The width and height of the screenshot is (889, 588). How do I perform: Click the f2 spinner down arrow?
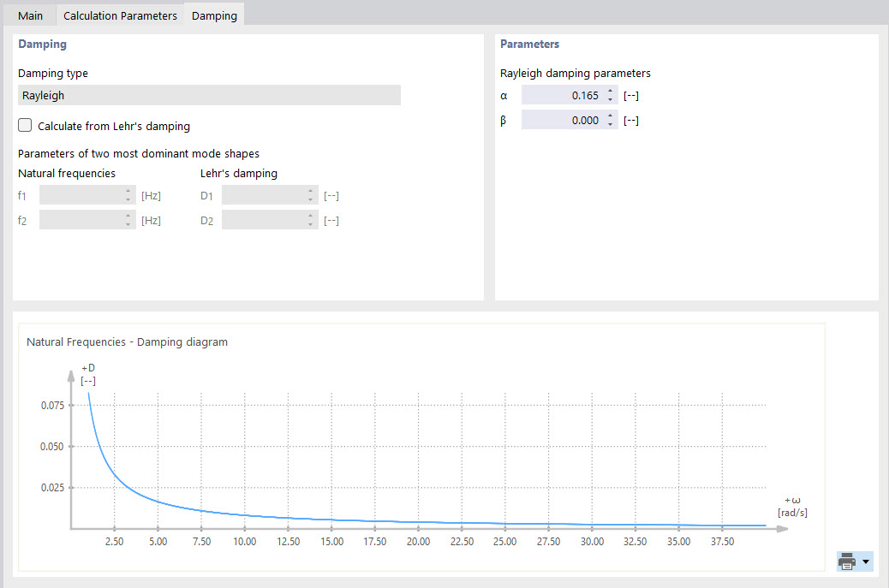127,223
